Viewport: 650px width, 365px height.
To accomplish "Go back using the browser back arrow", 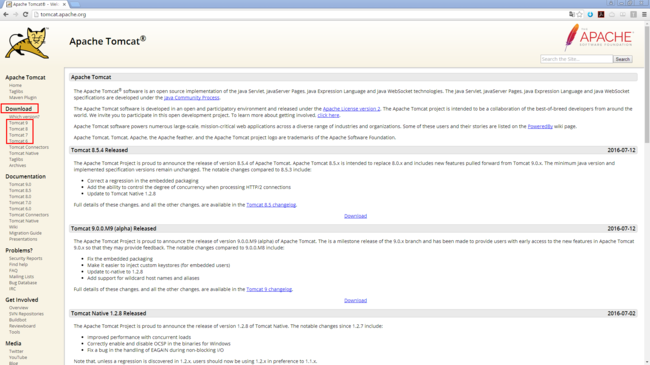I will pyautogui.click(x=6, y=15).
